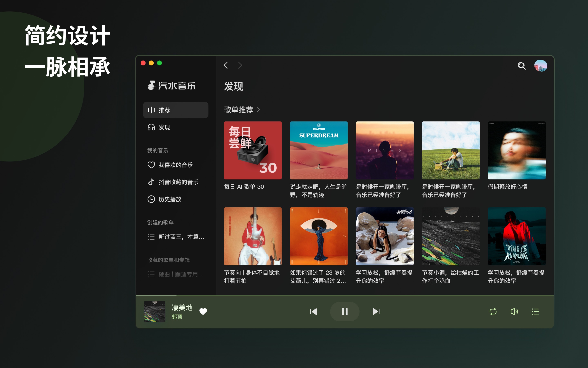Open the cover of man sitting on grass
The height and width of the screenshot is (368, 588).
tap(451, 150)
